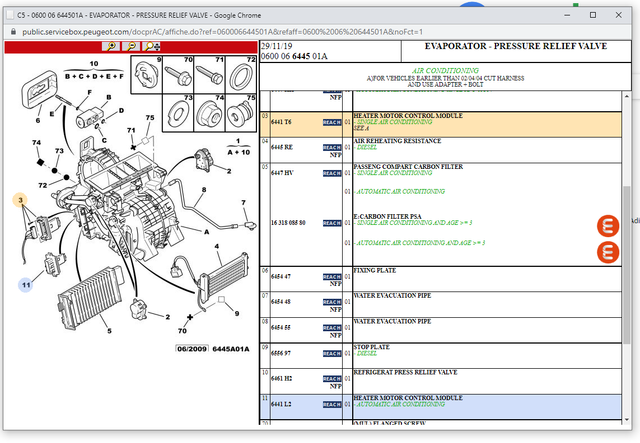This screenshot has height=443, width=640.
Task: Click the orange icon beside AUTOMATIC AIR CONDITIONING AND AGE
Action: tap(608, 252)
